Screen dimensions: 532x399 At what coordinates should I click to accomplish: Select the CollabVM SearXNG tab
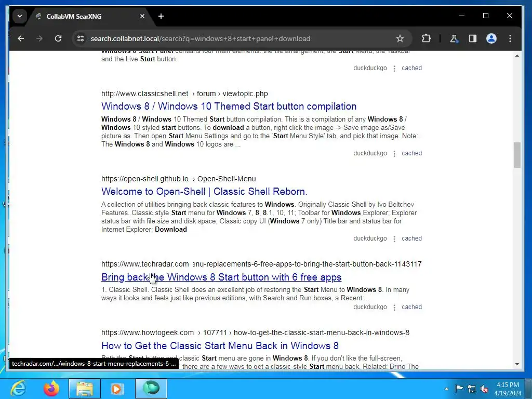(x=91, y=16)
